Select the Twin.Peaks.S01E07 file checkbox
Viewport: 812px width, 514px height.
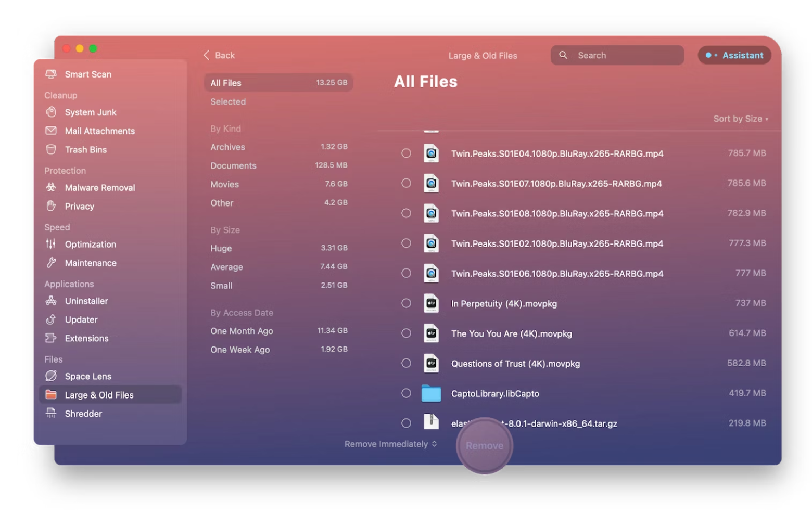coord(406,183)
